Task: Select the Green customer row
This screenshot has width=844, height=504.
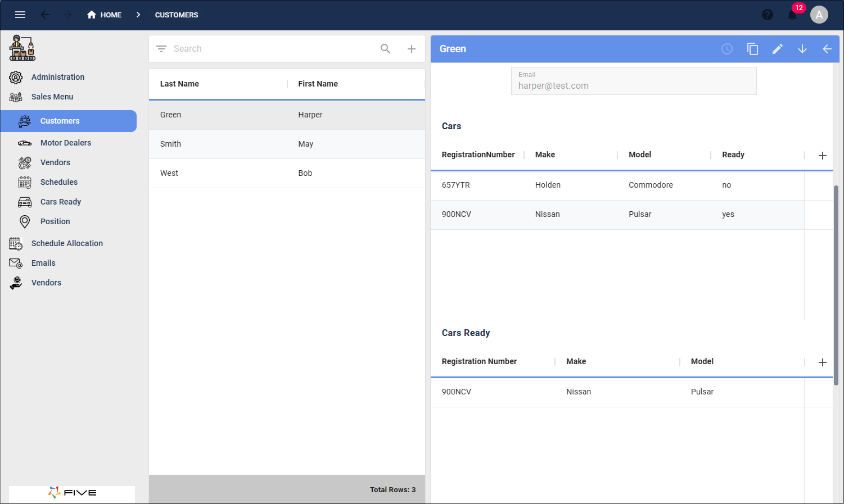Action: 287,115
